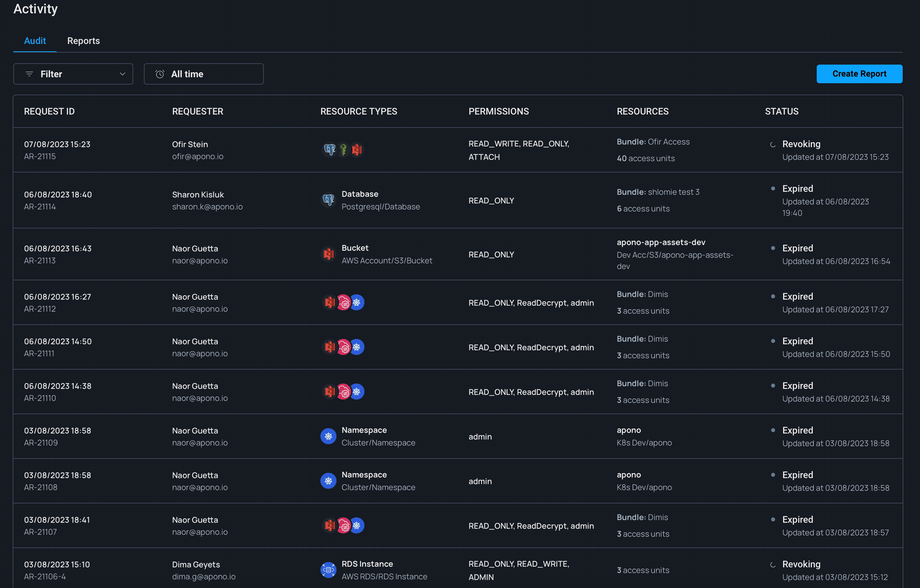Click the RDS Instance icon for Dima Geyets

[328, 570]
